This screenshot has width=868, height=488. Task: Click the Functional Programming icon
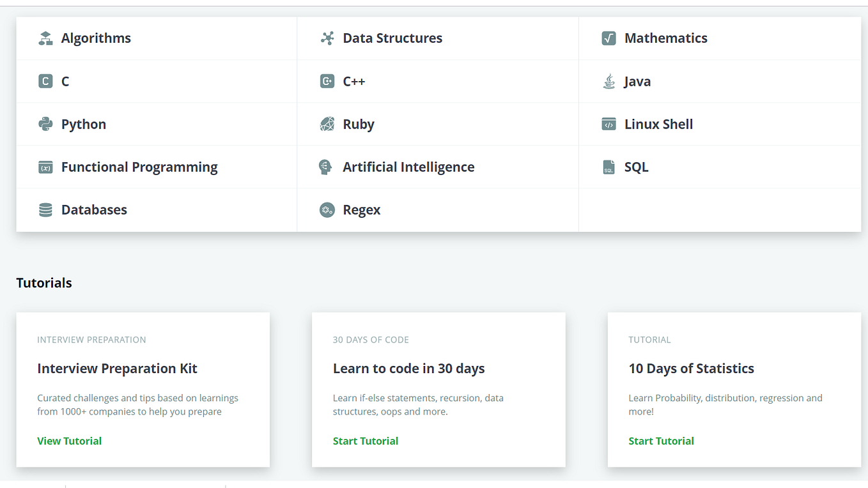click(45, 167)
